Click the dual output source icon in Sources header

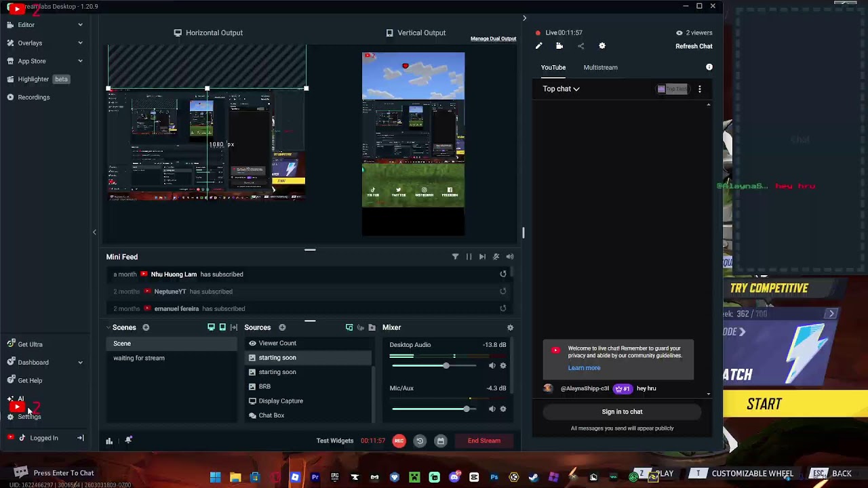[349, 327]
